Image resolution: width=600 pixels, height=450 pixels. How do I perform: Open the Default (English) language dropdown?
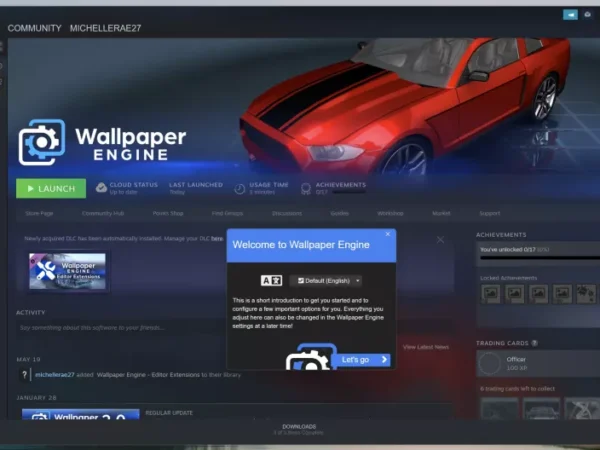click(326, 281)
